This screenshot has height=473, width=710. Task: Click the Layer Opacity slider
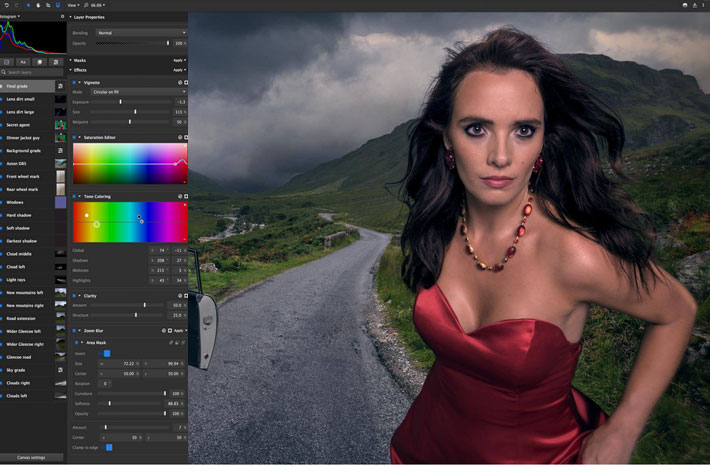133,43
